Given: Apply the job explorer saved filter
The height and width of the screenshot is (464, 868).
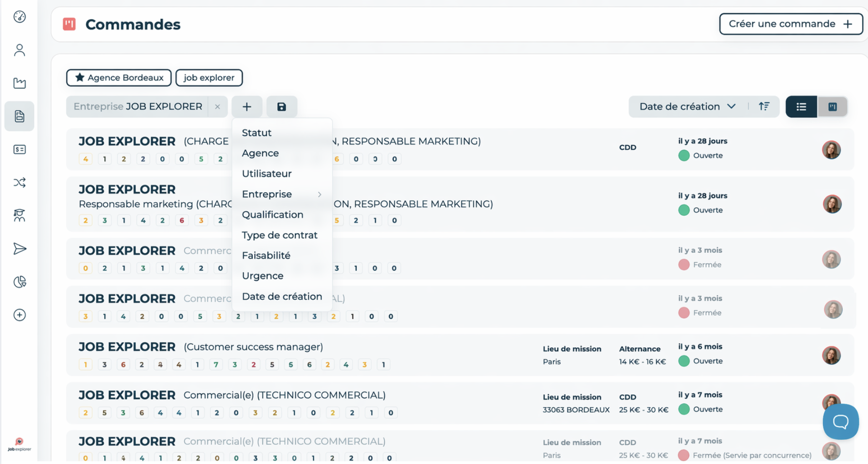Looking at the screenshot, I should pos(209,77).
